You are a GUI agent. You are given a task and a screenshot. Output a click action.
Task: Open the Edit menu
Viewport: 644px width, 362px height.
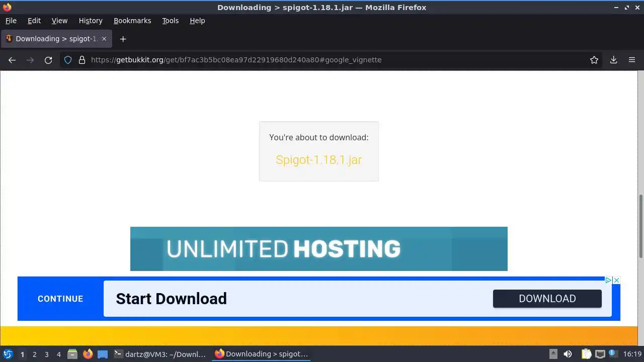(x=34, y=21)
